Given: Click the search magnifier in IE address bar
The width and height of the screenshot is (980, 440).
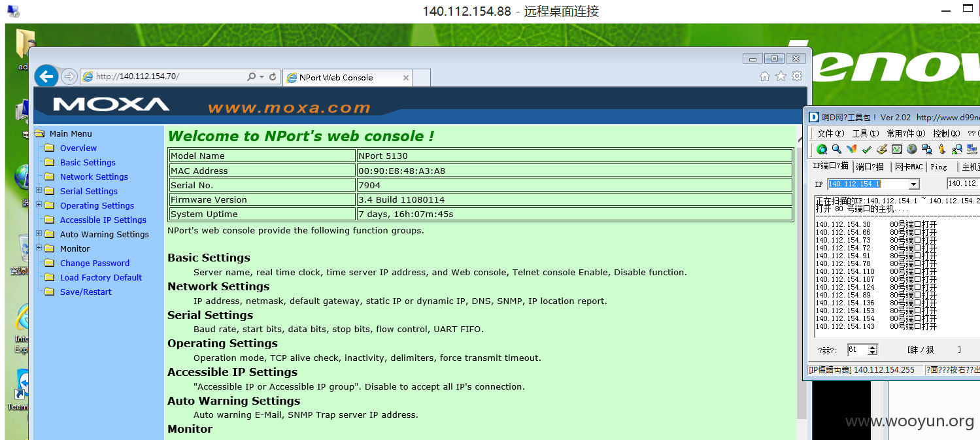Looking at the screenshot, I should 251,76.
